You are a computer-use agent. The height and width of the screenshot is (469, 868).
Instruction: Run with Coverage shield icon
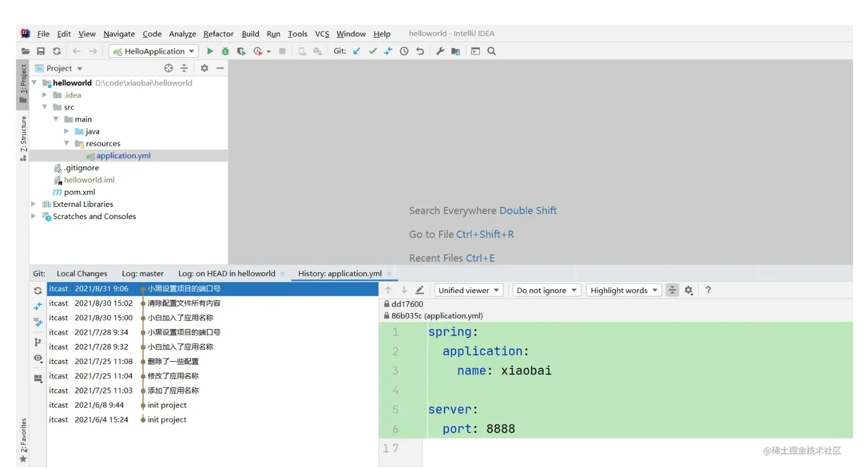click(241, 51)
